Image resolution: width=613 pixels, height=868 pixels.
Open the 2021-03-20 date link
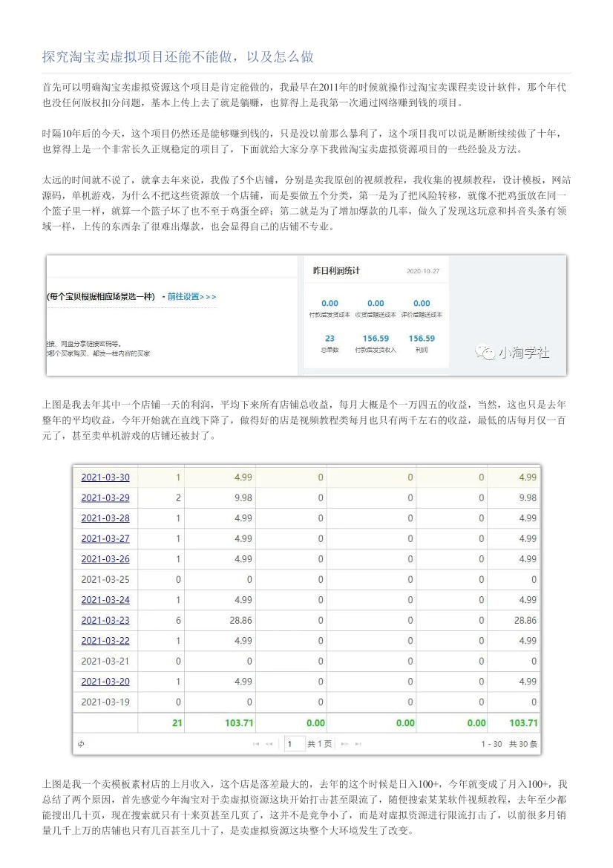point(105,682)
